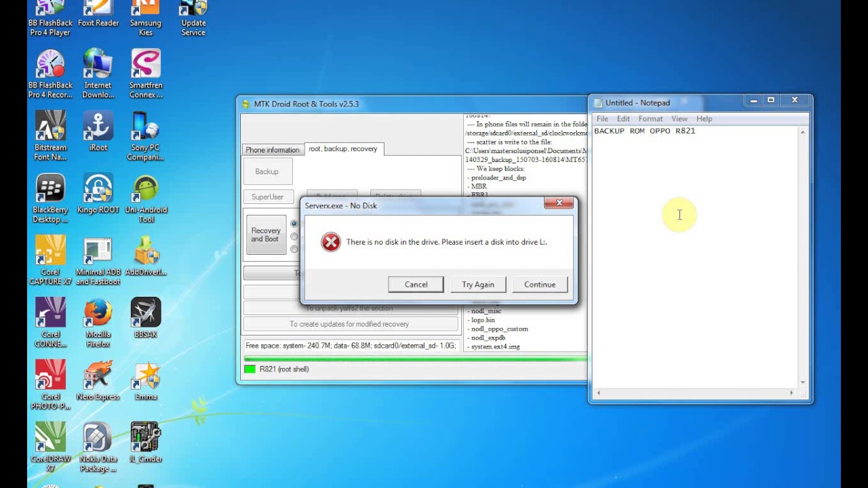868x488 pixels.
Task: Close the Serverx.exe No Disk dialog
Action: tap(559, 203)
